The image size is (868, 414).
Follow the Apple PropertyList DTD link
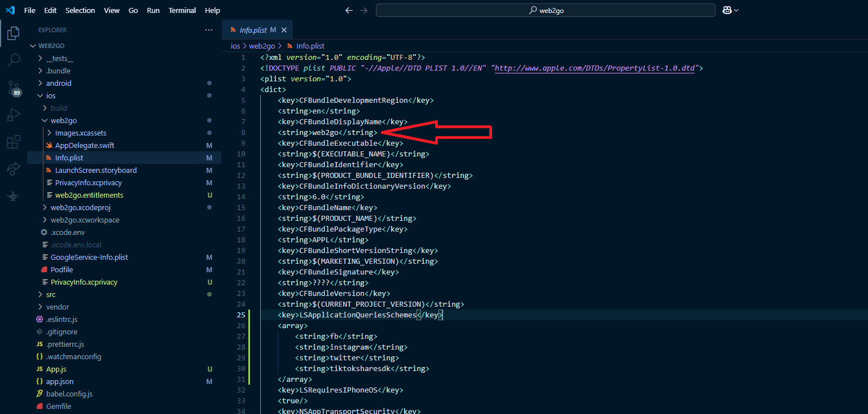595,68
